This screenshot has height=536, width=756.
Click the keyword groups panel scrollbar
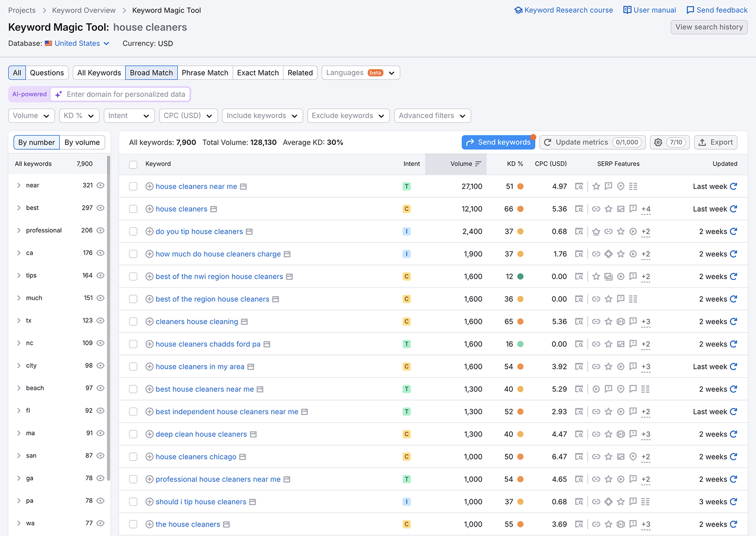click(109, 317)
